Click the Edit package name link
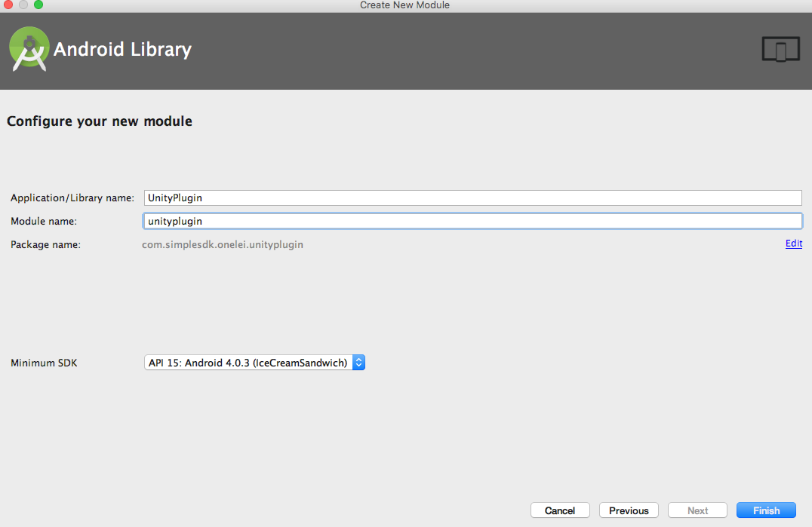Screen dimensions: 812x527 793,244
